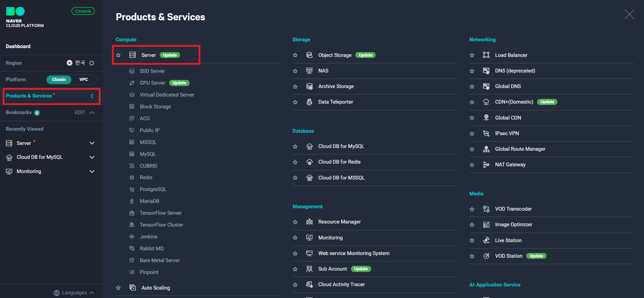The width and height of the screenshot is (644, 298).
Task: Click the Naver Cloud Platform logo
Action: pos(25,17)
